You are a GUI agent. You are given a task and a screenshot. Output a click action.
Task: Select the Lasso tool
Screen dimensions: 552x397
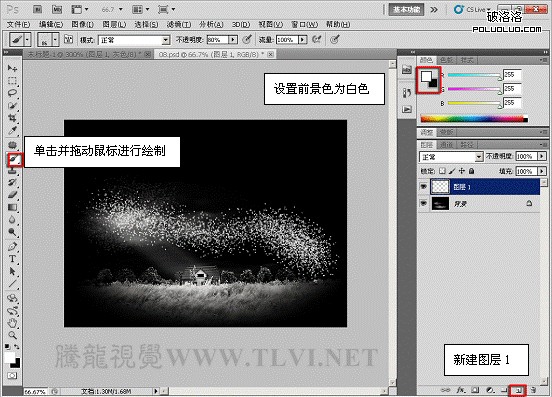pyautogui.click(x=12, y=93)
